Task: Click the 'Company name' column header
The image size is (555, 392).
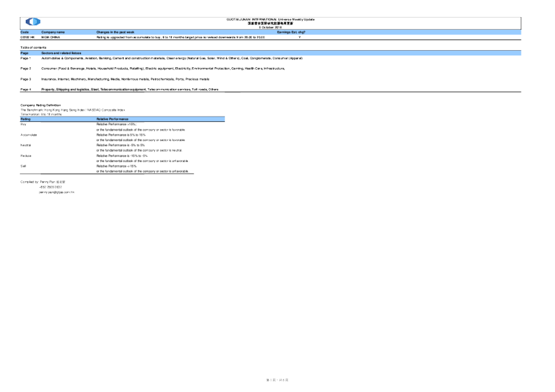Action: click(x=53, y=32)
